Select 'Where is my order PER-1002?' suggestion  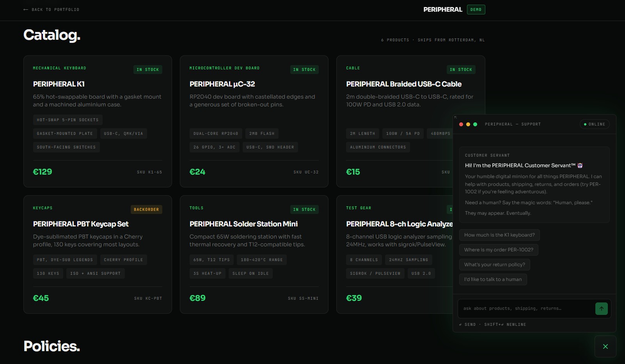(x=499, y=250)
